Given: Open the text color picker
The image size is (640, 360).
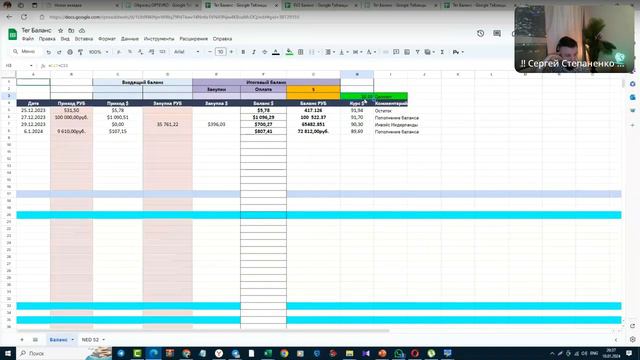Looking at the screenshot, I should click(x=276, y=52).
